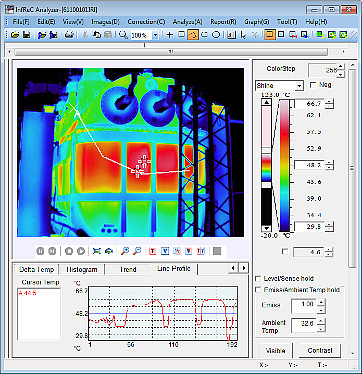This screenshot has height=374, width=362.
Task: Switch to the Histogram tab
Action: 82,269
